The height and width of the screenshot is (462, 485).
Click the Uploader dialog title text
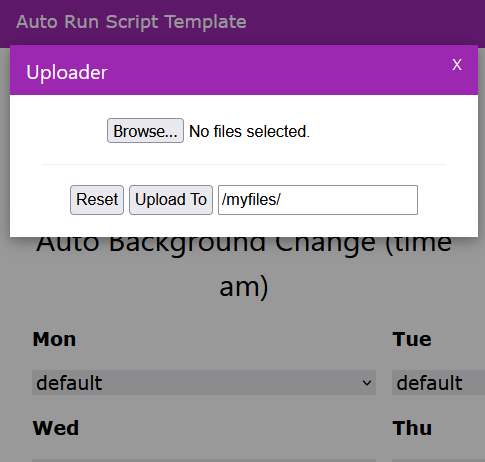click(x=67, y=72)
